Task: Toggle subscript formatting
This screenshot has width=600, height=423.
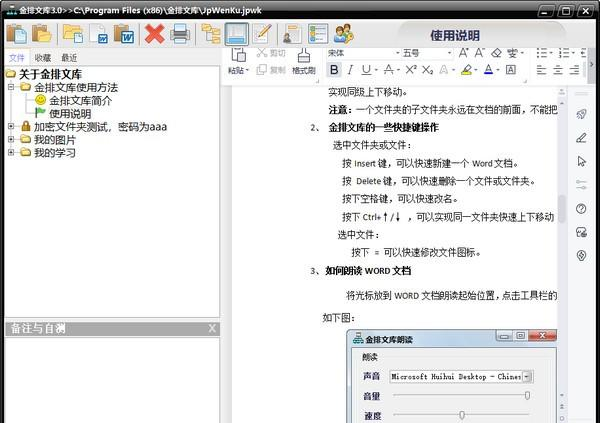Action: point(427,70)
